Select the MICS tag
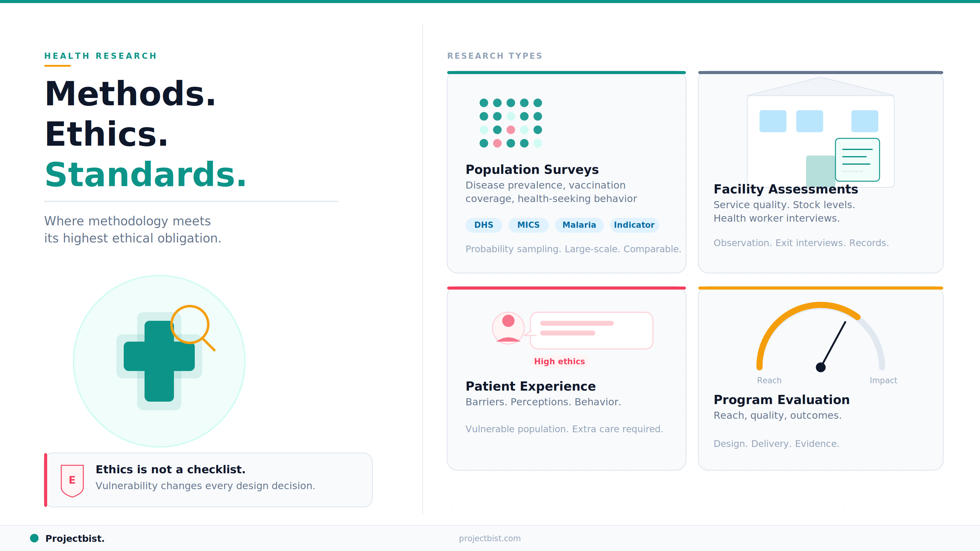Image resolution: width=980 pixels, height=551 pixels. [x=528, y=225]
